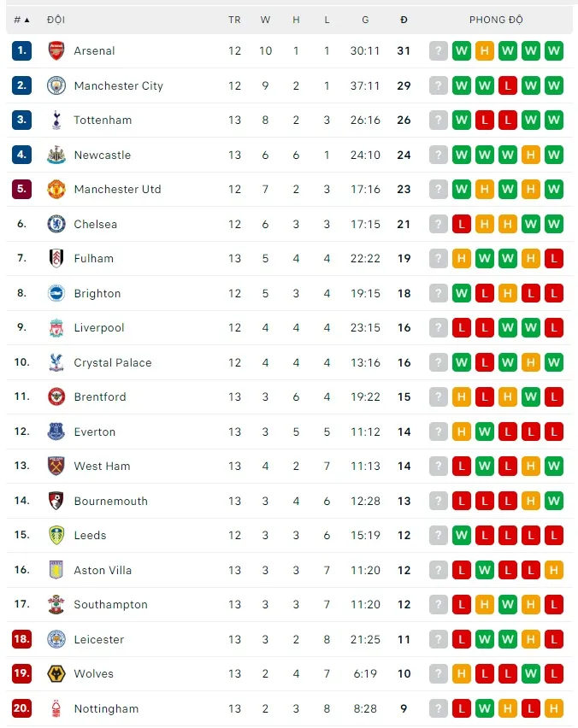
Task: Sort the table by the ĐỘI column
Action: coord(56,19)
